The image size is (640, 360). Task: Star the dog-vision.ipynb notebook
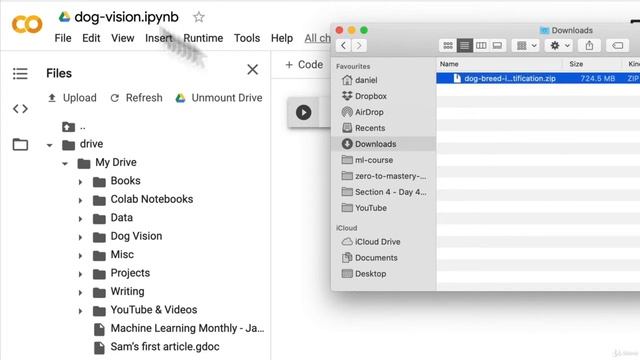(199, 17)
